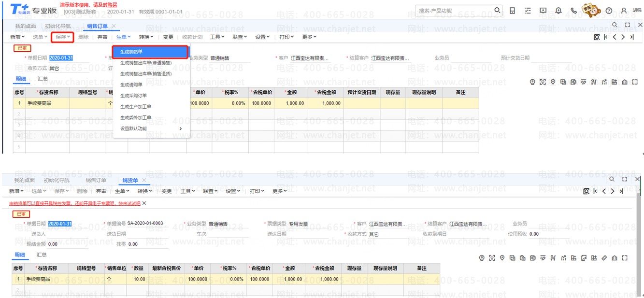Go to the next record in upper toolbar
This screenshot has height=298, width=644.
pyautogui.click(x=623, y=37)
